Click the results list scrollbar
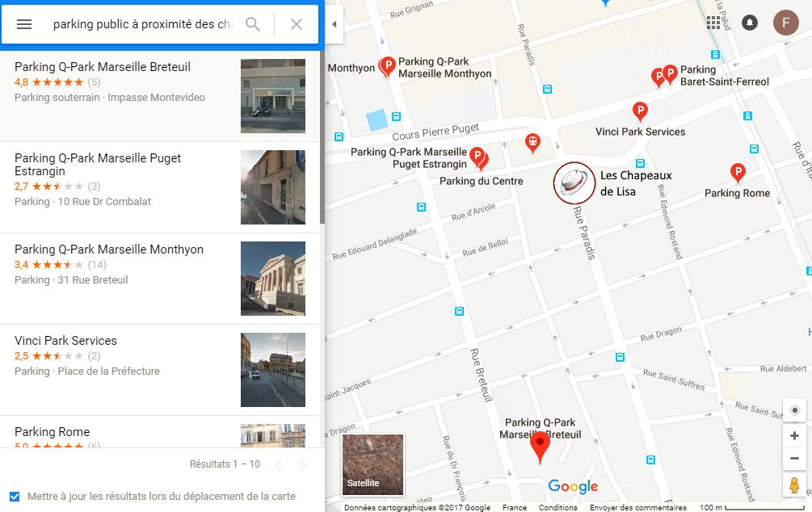 322,139
